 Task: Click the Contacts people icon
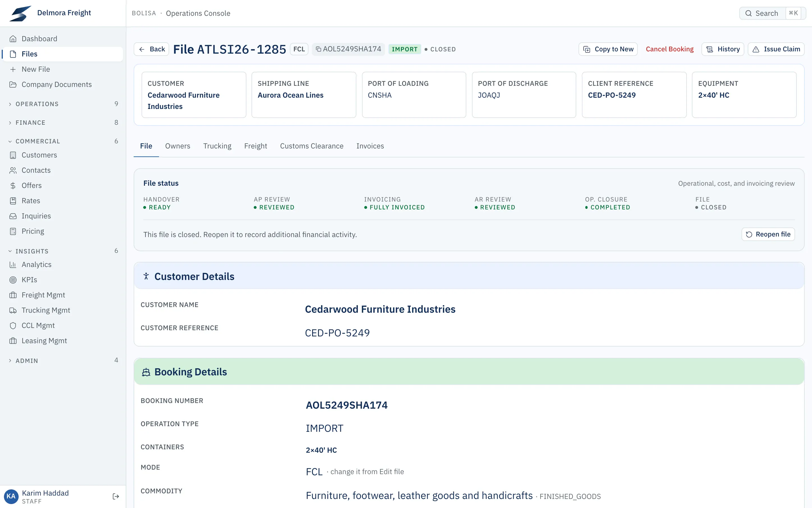13,170
